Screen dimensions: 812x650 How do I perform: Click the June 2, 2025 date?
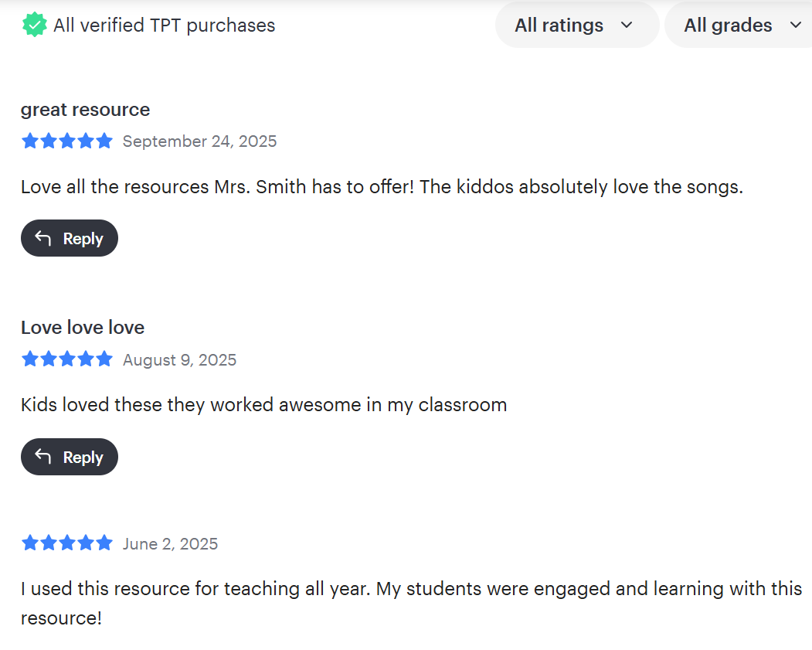[170, 544]
